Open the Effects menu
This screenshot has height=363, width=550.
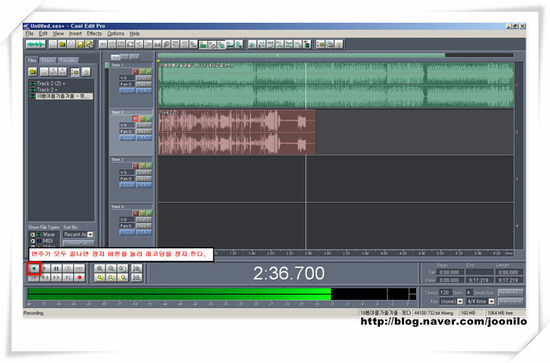94,34
